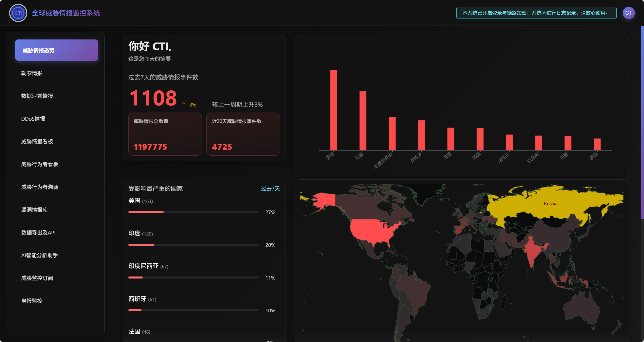The width and height of the screenshot is (644, 342).
Task: Click the CTI logo icon
Action: 18,13
